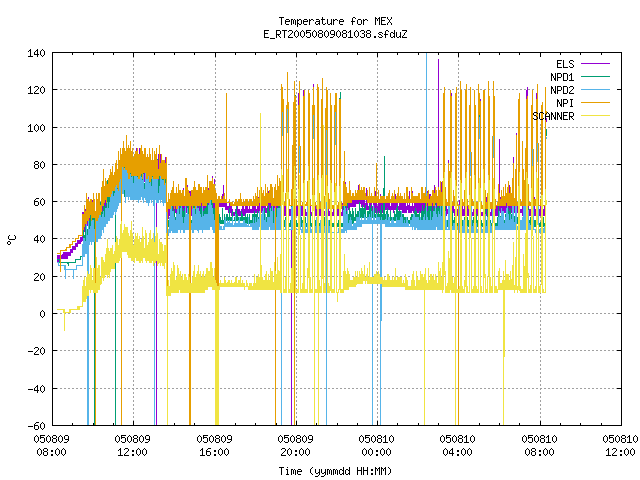Click the 050810 08:00 x-axis label
Image resolution: width=640 pixels, height=480 pixels.
click(539, 445)
